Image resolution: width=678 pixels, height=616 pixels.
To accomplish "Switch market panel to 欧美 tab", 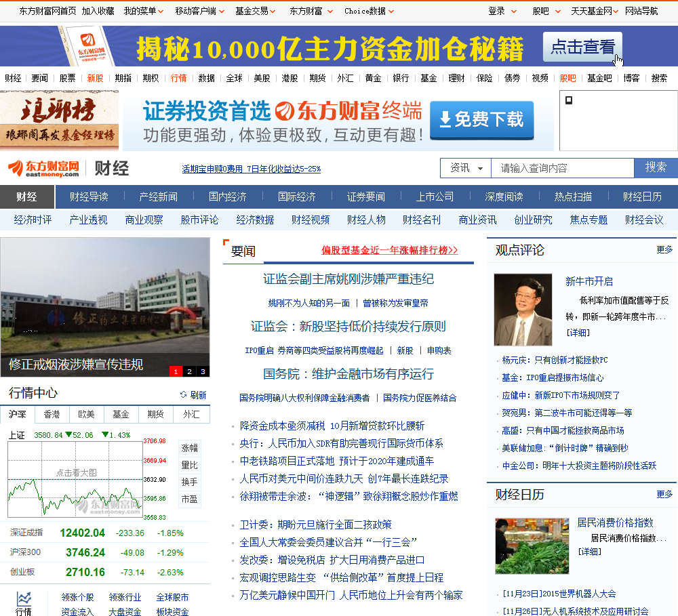I will pos(87,414).
